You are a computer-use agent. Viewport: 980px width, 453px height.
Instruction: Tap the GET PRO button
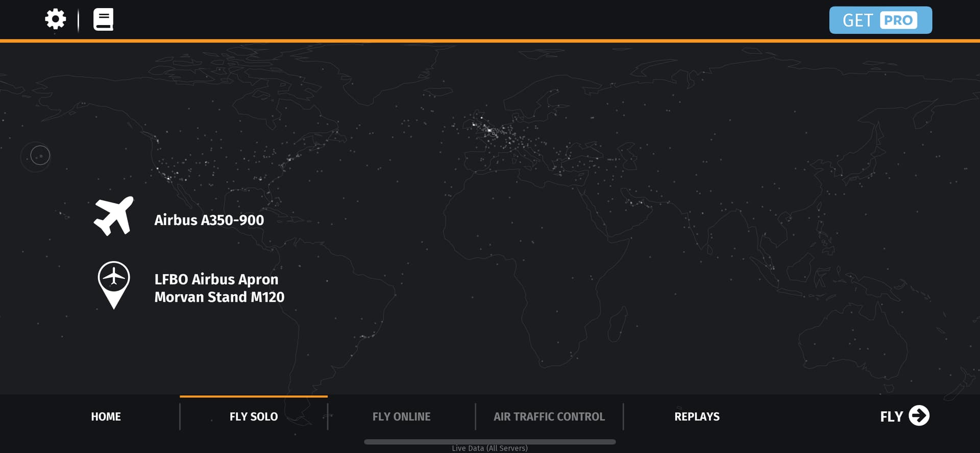point(880,20)
